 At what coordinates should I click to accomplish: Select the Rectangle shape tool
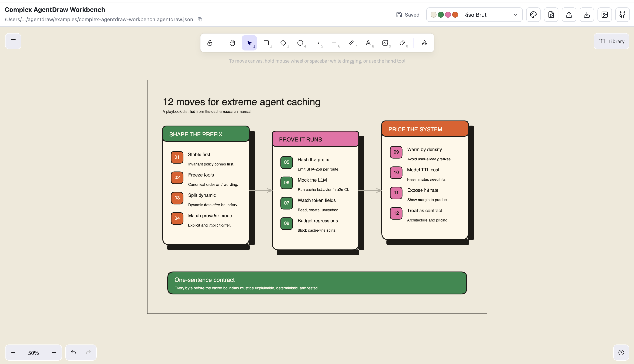266,43
